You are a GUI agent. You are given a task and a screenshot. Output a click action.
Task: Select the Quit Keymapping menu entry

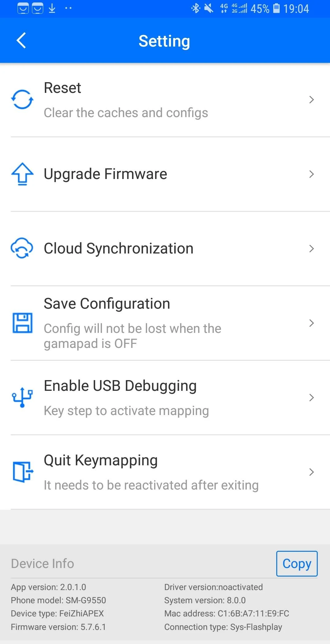(101, 460)
